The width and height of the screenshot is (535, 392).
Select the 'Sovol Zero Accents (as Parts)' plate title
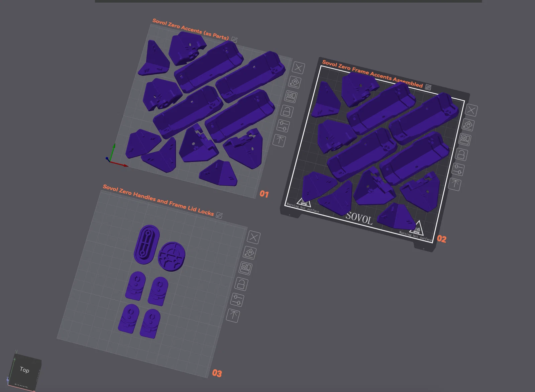tap(191, 29)
